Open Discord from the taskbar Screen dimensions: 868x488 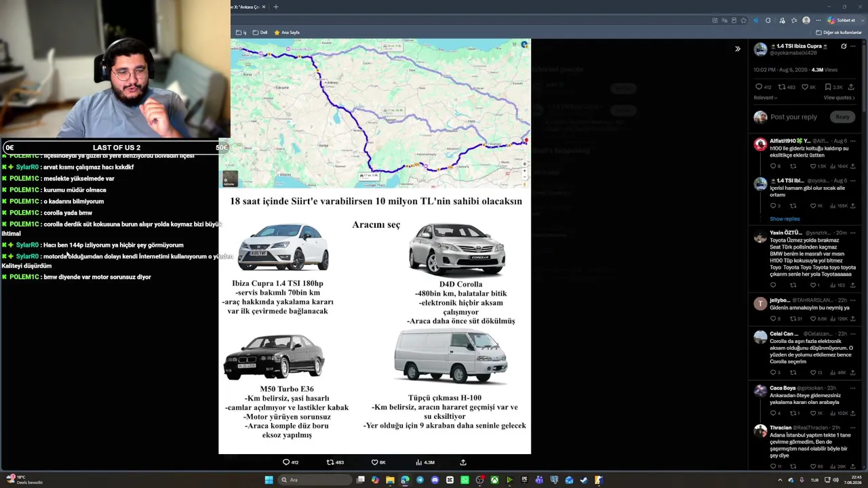(x=435, y=480)
